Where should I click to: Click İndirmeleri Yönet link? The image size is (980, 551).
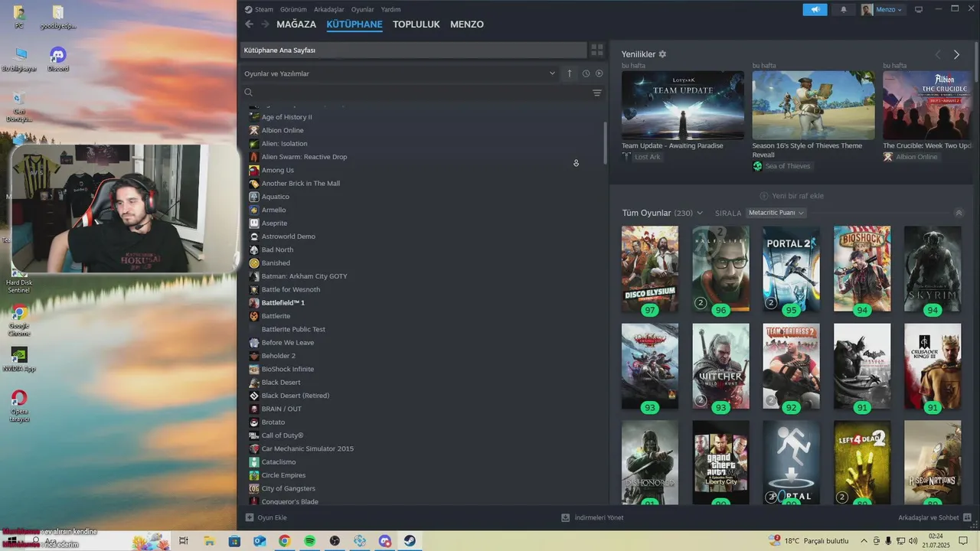[593, 517]
